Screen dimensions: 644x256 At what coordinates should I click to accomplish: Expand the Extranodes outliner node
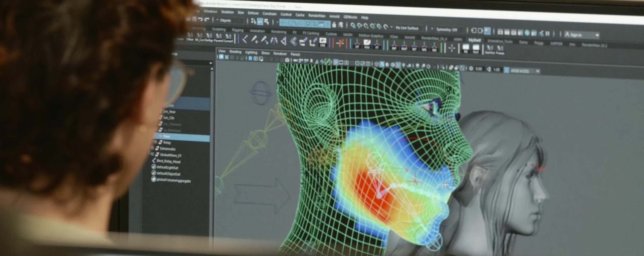(x=152, y=148)
